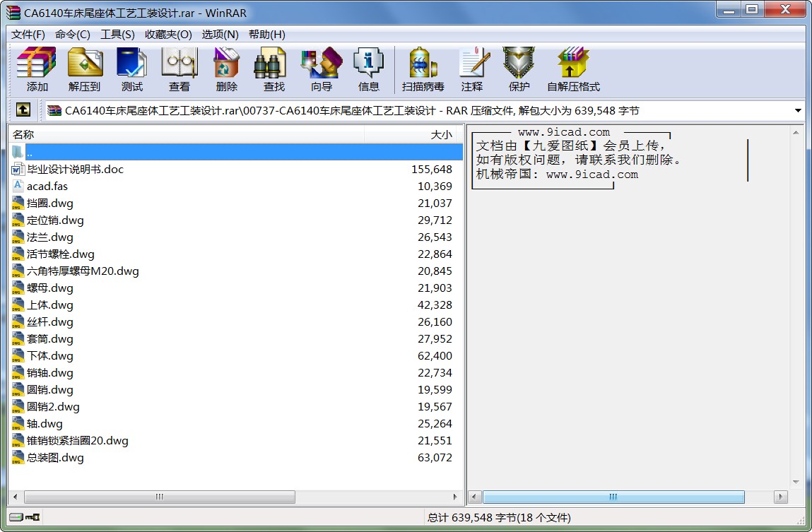Open the 查看 (View) tool

coord(178,69)
